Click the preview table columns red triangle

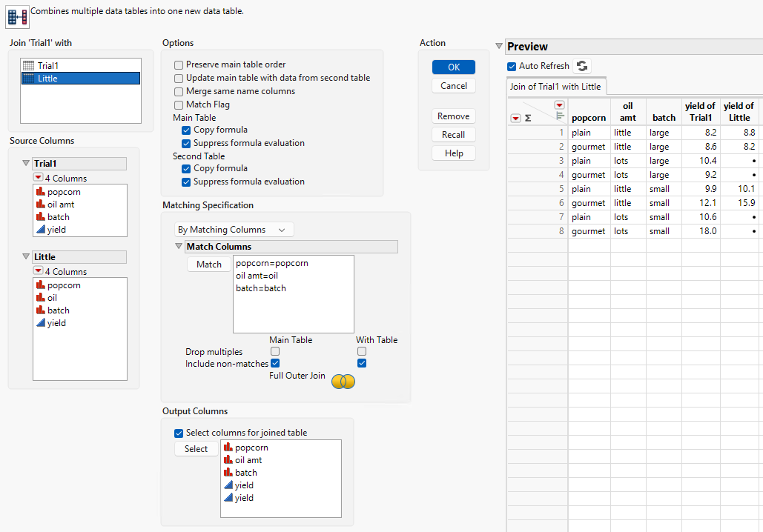pos(559,105)
